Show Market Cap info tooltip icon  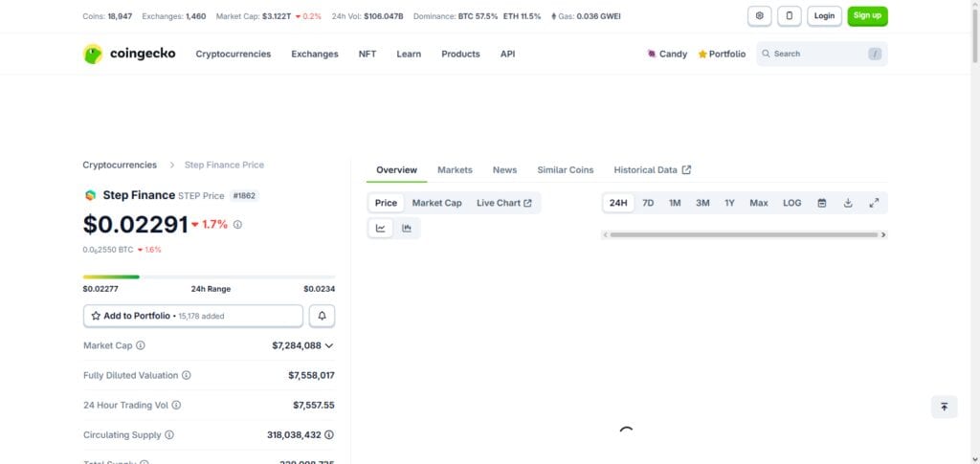pos(141,345)
